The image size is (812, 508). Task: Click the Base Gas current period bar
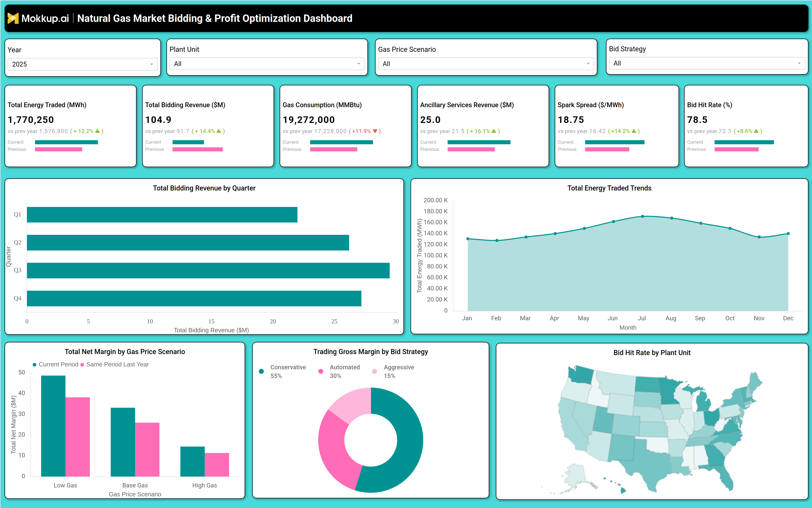click(123, 442)
